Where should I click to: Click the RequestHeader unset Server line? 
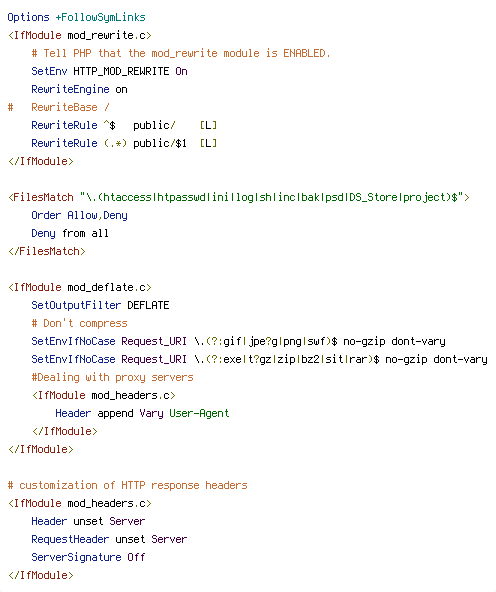pos(109,540)
